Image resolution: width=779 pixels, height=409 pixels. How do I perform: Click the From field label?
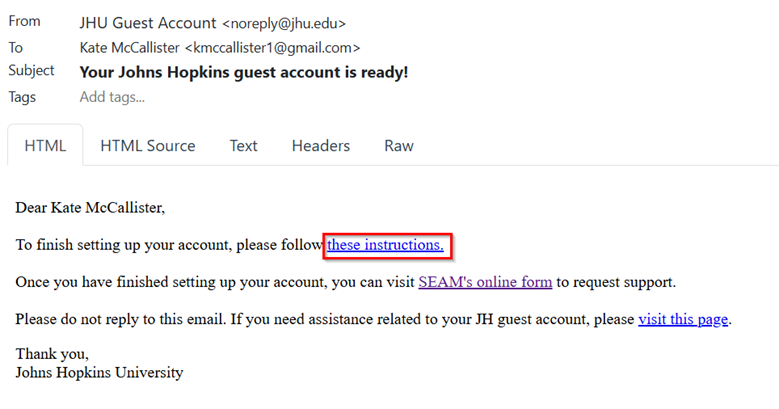(x=24, y=21)
